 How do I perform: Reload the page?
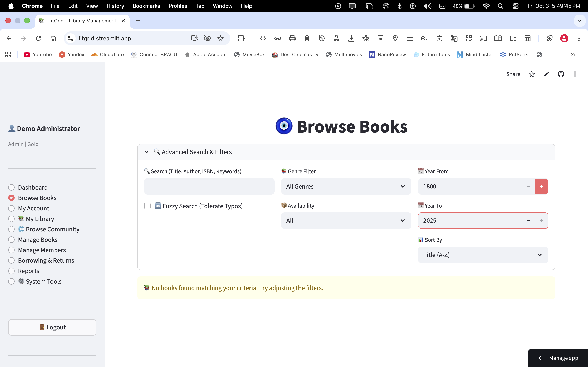click(38, 38)
